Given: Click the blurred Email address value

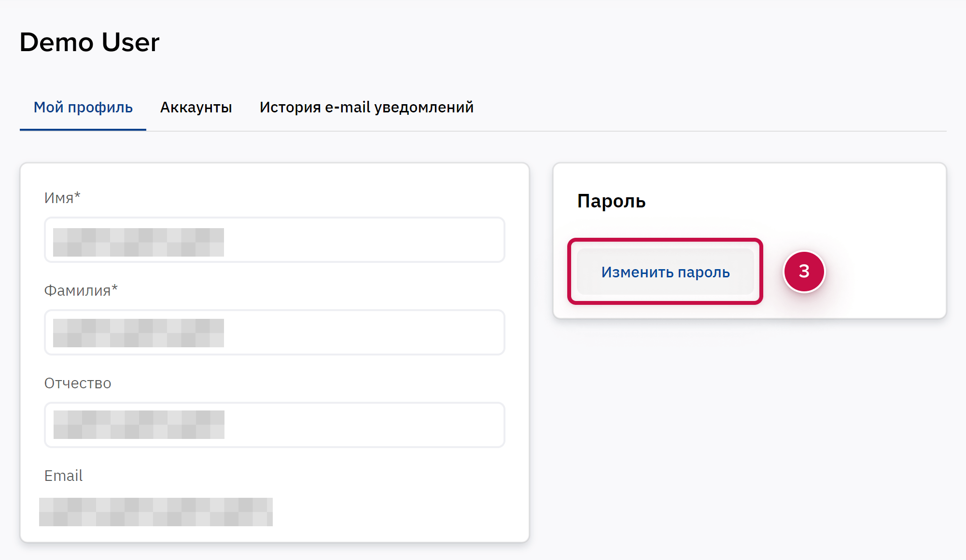Looking at the screenshot, I should [x=155, y=512].
